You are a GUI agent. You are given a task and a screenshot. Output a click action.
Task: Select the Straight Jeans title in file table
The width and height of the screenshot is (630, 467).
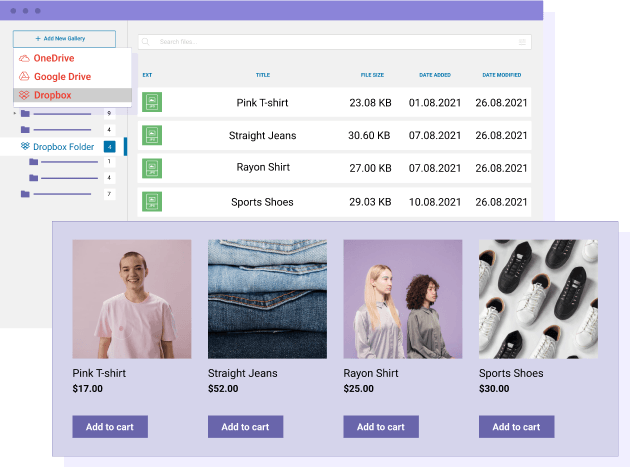(x=262, y=136)
